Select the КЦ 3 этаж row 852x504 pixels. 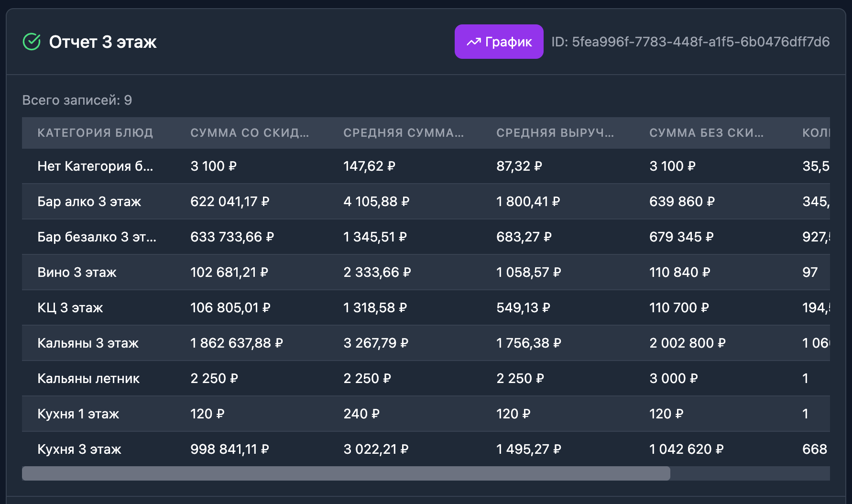pyautogui.click(x=70, y=308)
